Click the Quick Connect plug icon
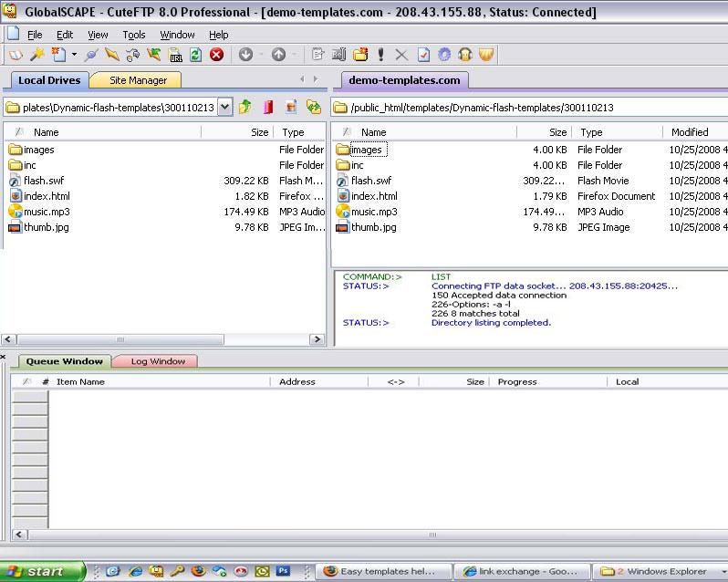Screen dimensions: 728x582 pyautogui.click(x=91, y=55)
